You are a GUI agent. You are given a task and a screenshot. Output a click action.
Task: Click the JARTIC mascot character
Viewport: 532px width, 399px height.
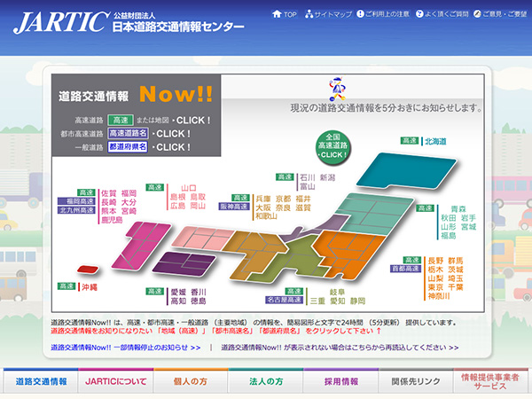click(x=337, y=89)
